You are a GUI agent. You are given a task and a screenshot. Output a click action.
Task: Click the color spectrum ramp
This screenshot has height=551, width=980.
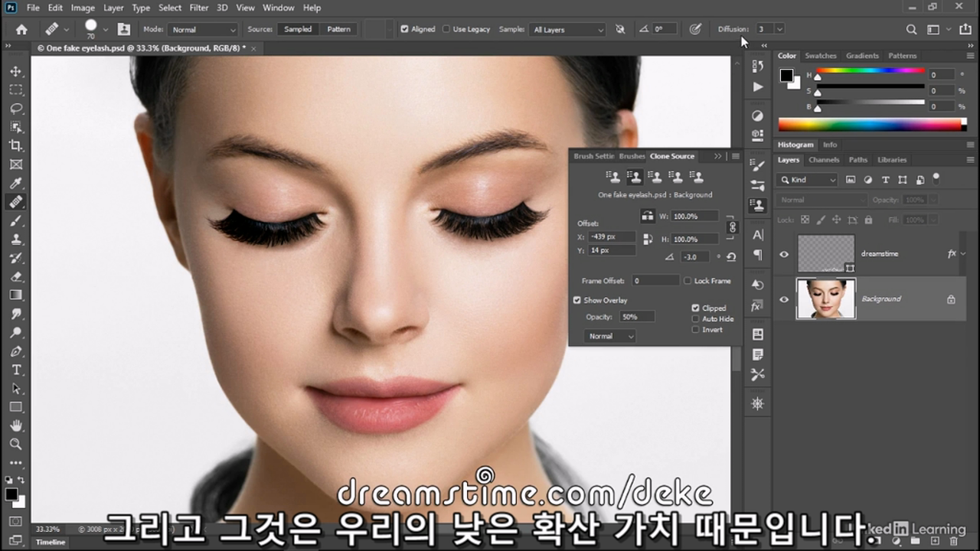[871, 124]
